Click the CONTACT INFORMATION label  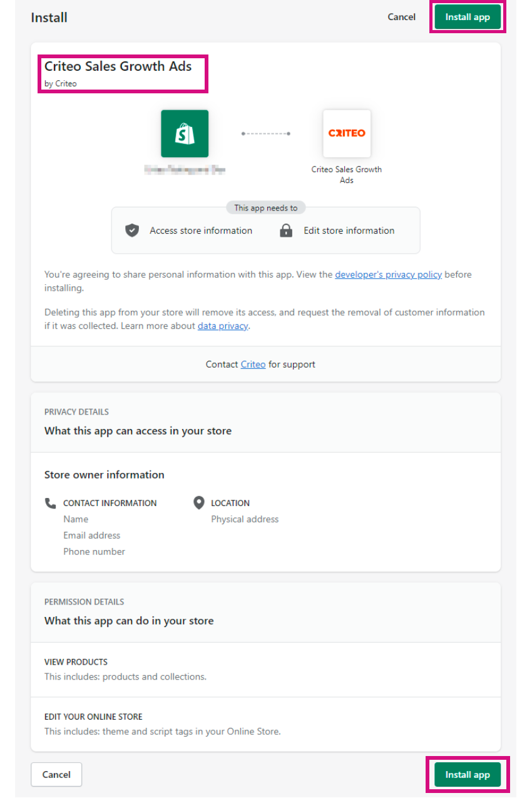click(x=110, y=503)
